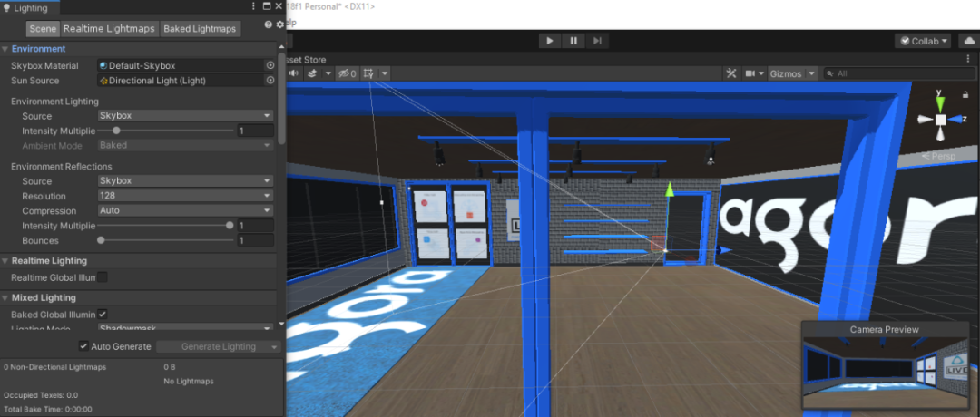
Task: Click Directional Light sun source field
Action: click(x=181, y=81)
